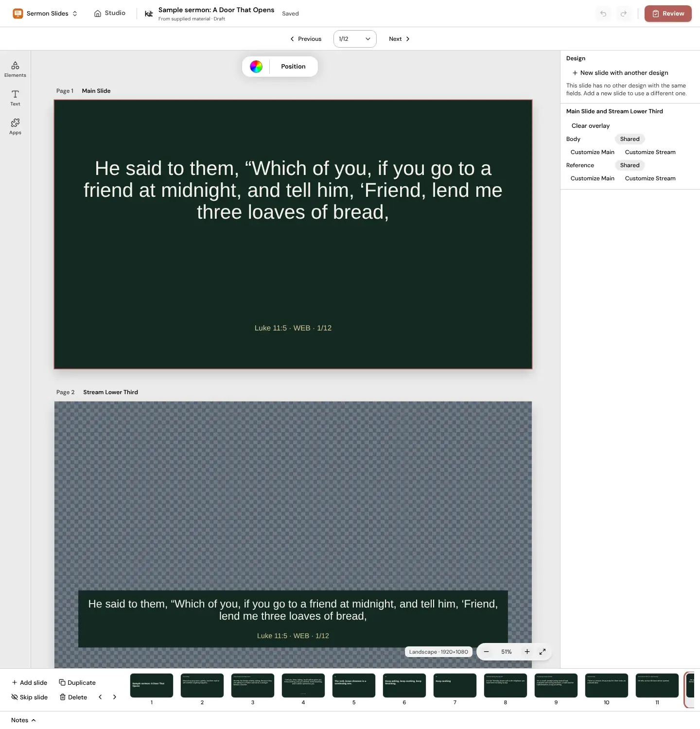Screen dimensions: 700x729
Task: Add new slide with another design
Action: [x=620, y=73]
